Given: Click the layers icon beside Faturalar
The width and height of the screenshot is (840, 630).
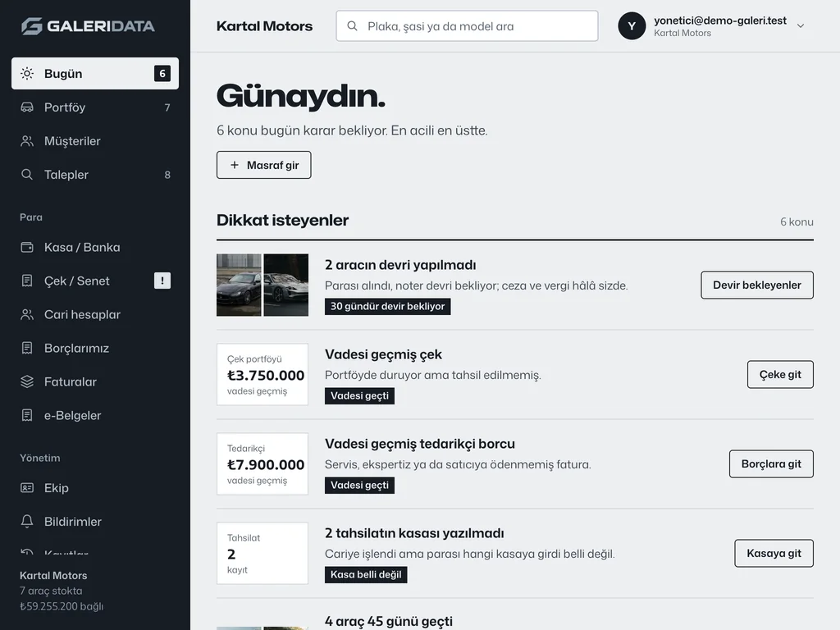Looking at the screenshot, I should [27, 382].
